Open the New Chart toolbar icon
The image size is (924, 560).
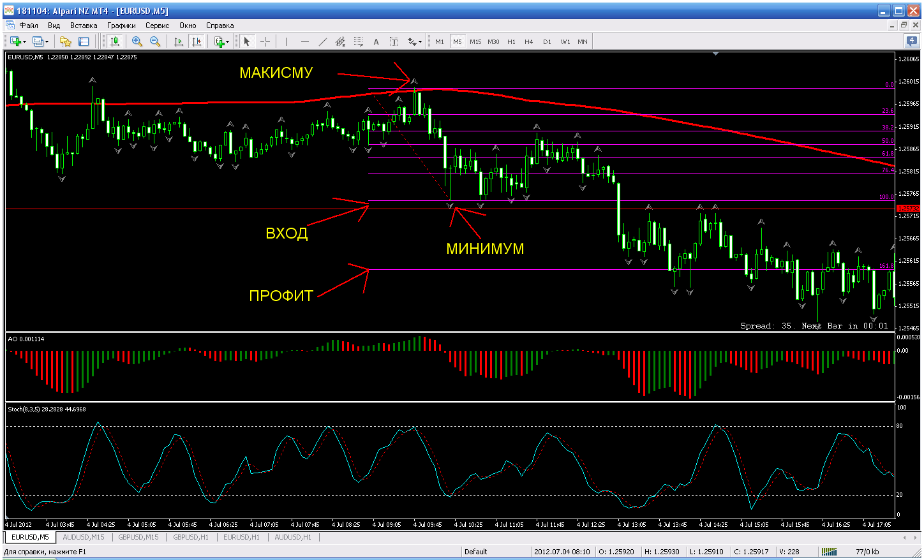(x=15, y=41)
